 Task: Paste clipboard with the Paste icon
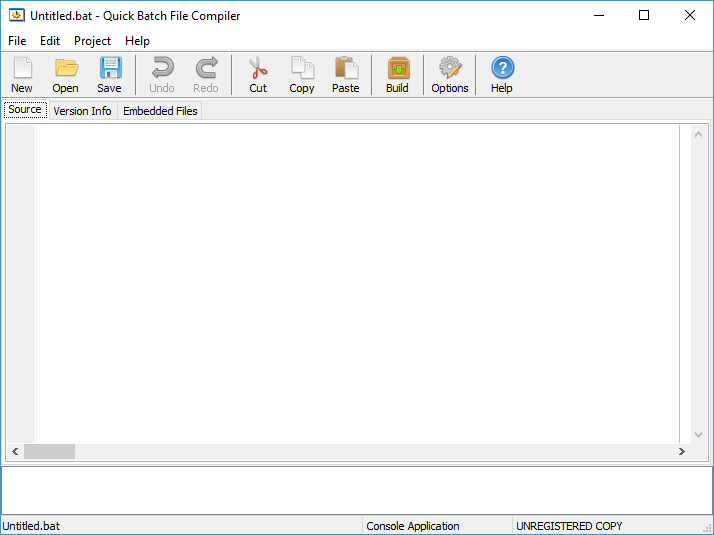tap(346, 75)
